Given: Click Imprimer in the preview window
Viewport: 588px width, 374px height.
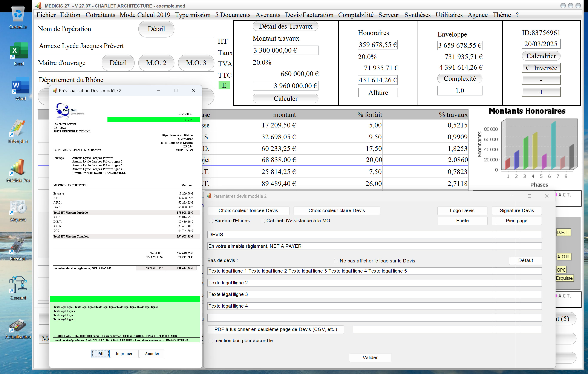Looking at the screenshot, I should point(124,354).
